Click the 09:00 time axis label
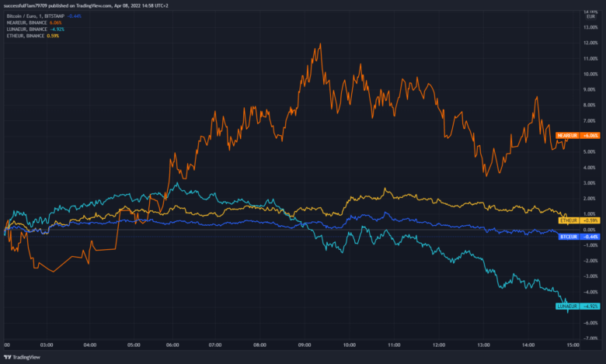 305,345
